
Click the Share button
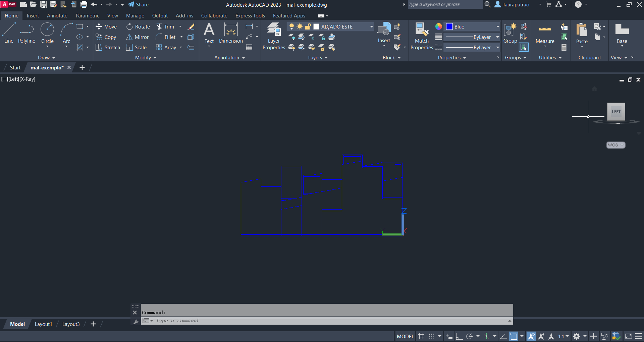(138, 5)
